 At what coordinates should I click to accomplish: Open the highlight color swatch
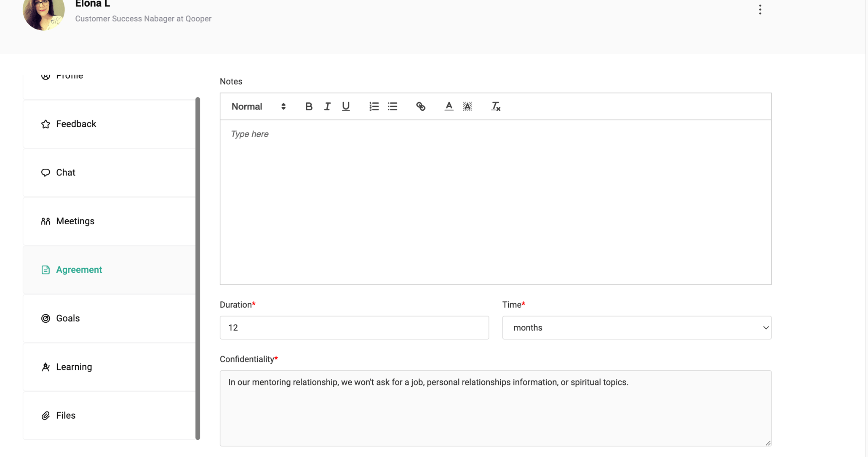467,106
